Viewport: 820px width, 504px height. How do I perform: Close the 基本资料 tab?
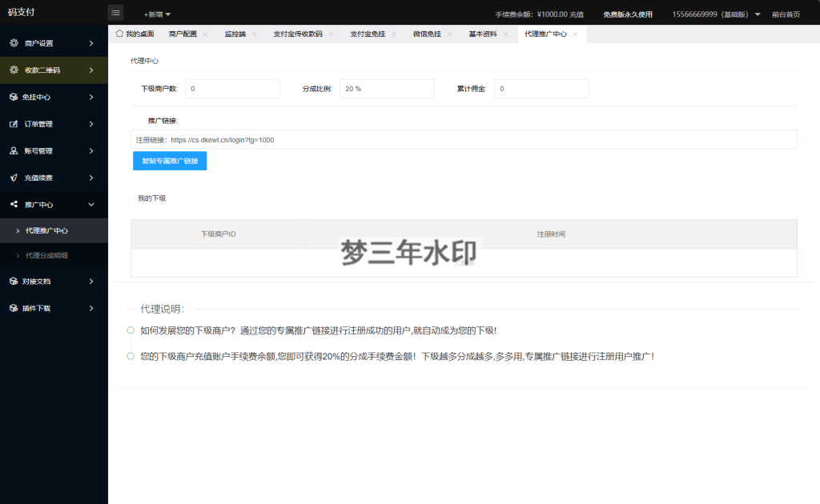pyautogui.click(x=505, y=34)
